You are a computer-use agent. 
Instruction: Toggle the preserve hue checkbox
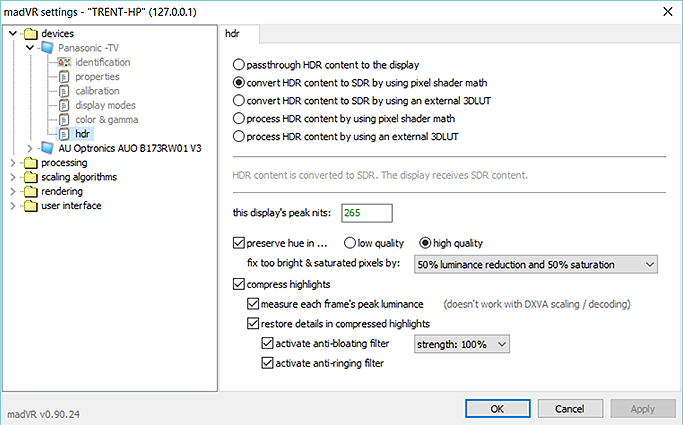pyautogui.click(x=239, y=243)
